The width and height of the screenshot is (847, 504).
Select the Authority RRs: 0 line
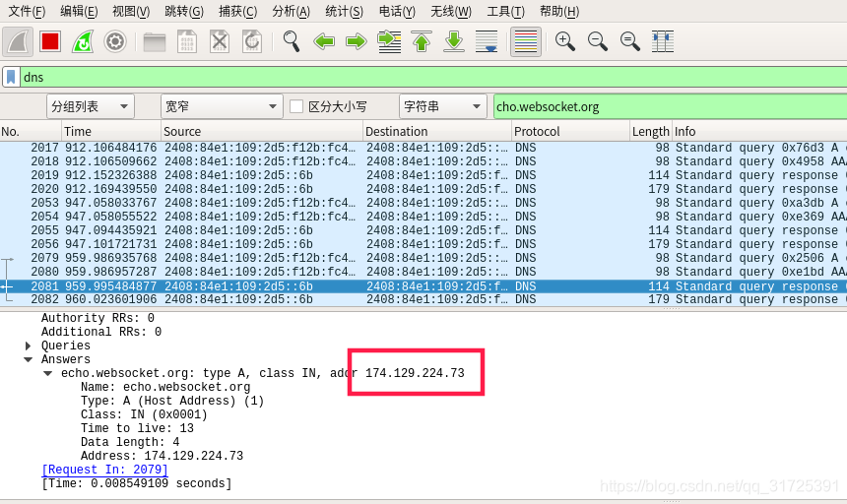tap(98, 318)
